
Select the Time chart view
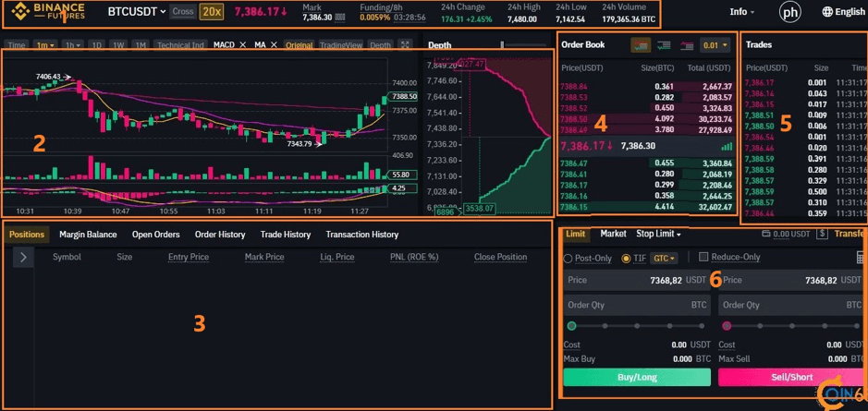[17, 45]
